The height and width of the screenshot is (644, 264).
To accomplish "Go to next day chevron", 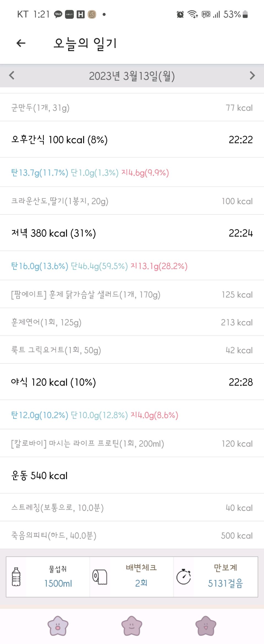I will [252, 75].
